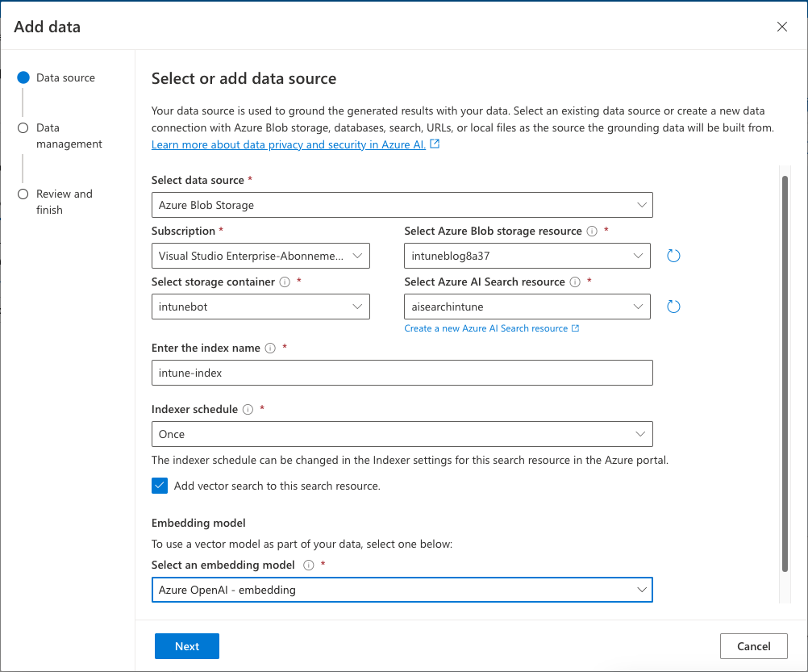Jump to the Review and finish step
The width and height of the screenshot is (808, 672).
[64, 202]
